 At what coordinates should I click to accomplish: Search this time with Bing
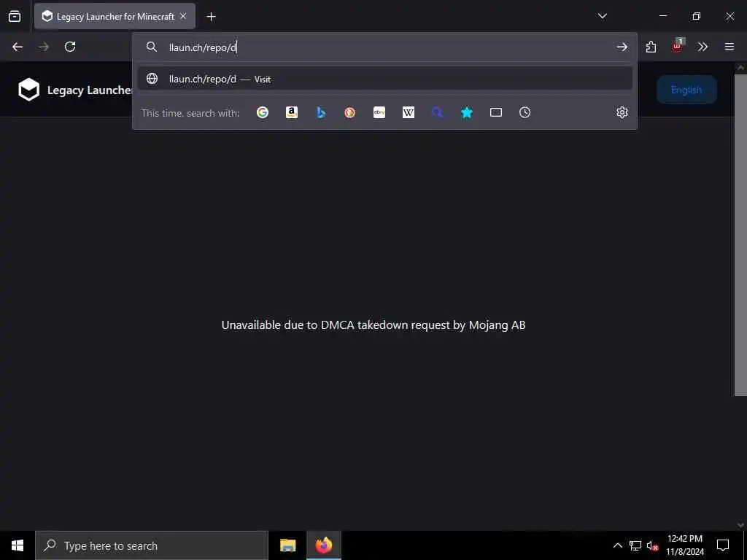point(321,112)
